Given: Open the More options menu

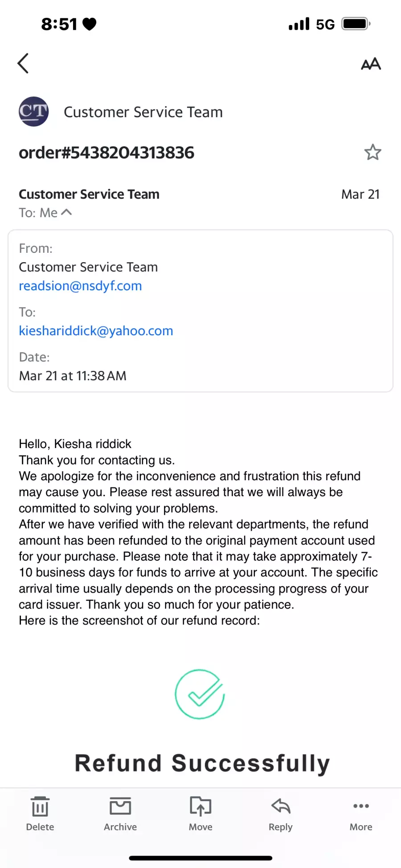Looking at the screenshot, I should click(x=361, y=814).
